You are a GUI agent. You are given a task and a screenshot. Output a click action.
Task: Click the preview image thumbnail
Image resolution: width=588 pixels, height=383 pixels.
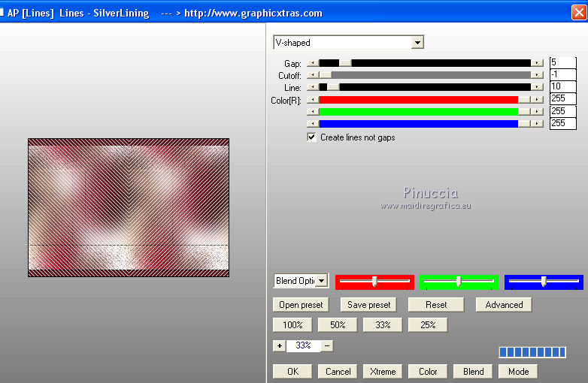[x=129, y=207]
